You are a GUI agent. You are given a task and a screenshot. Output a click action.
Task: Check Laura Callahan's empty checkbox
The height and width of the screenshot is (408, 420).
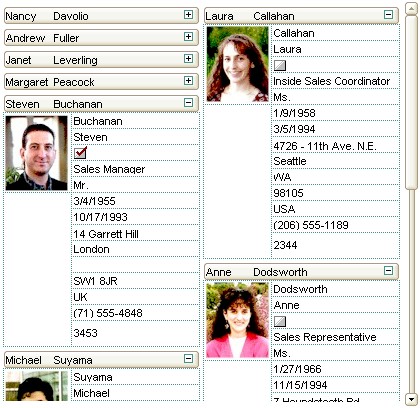pos(280,65)
